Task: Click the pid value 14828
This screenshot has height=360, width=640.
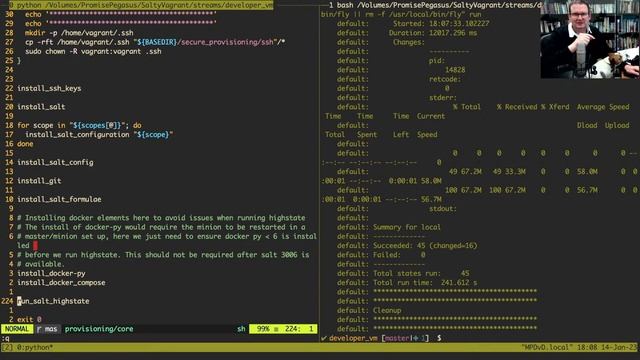Action: pyautogui.click(x=455, y=70)
